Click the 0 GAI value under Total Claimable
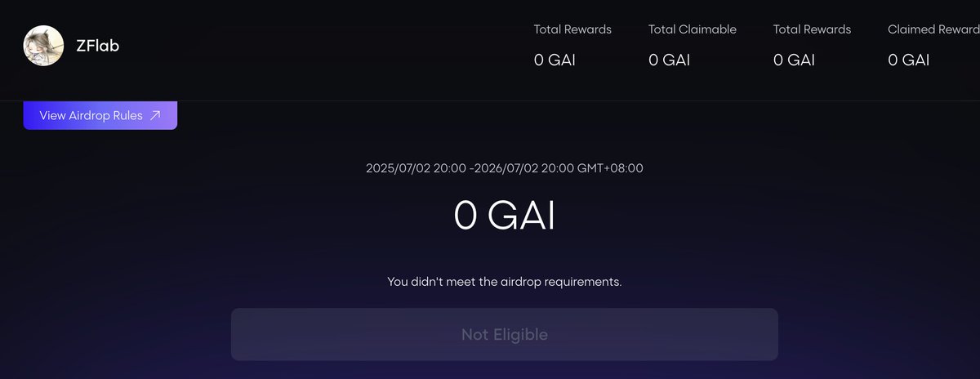The height and width of the screenshot is (379, 980). click(669, 60)
